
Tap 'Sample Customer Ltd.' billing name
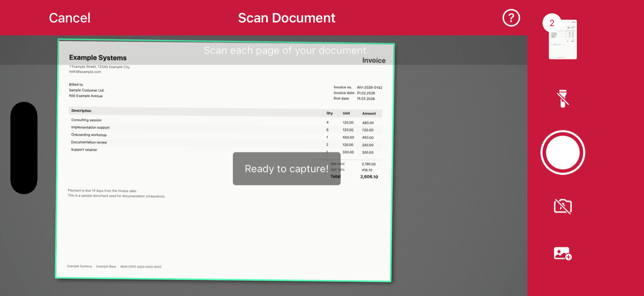pyautogui.click(x=87, y=90)
